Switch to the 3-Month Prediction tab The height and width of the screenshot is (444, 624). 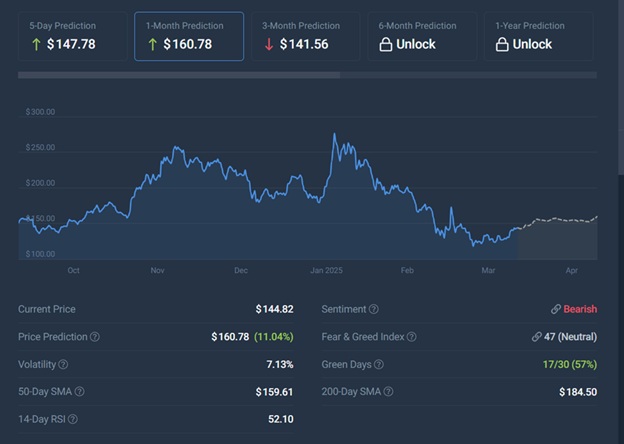point(305,36)
